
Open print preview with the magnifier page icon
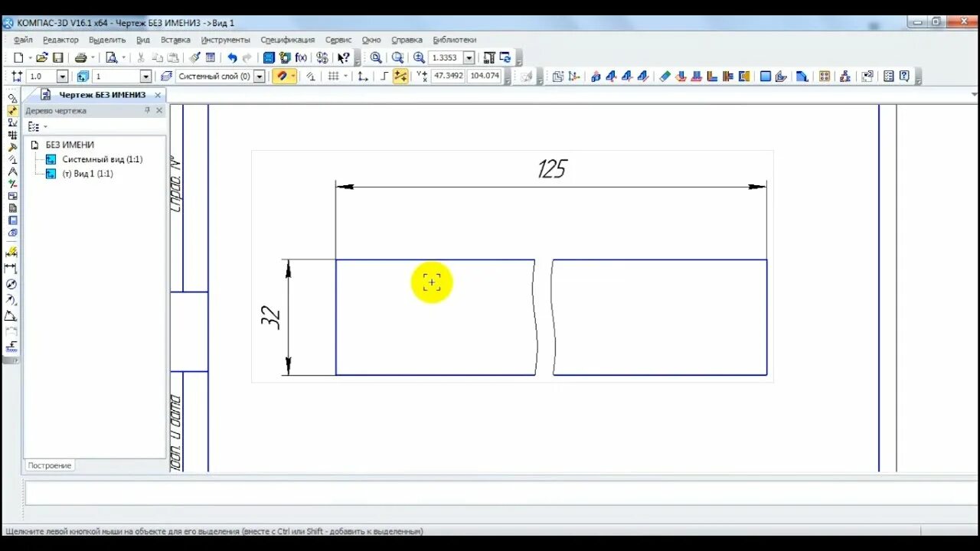coord(112,57)
